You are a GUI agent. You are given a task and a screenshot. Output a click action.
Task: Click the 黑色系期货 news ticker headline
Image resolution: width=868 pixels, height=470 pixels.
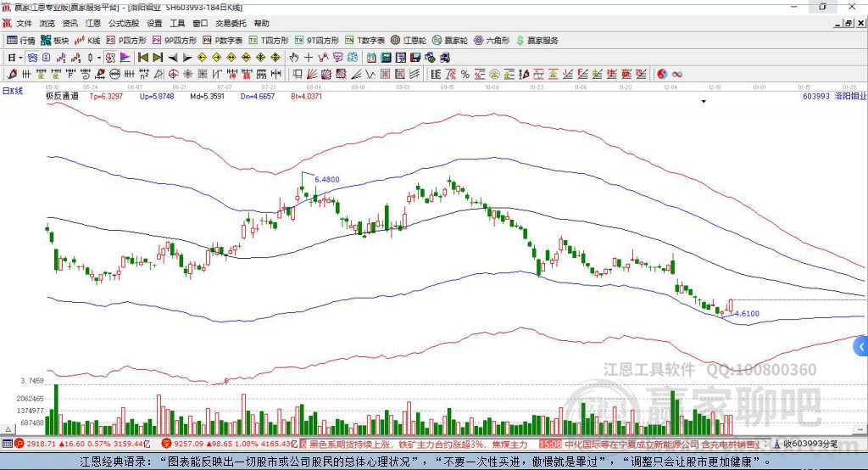point(418,444)
